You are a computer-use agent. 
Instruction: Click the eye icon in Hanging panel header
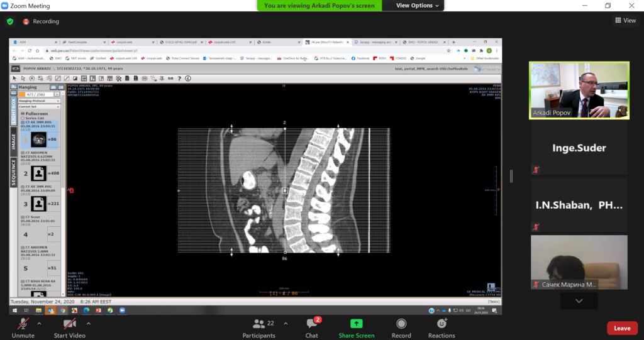pyautogui.click(x=53, y=87)
